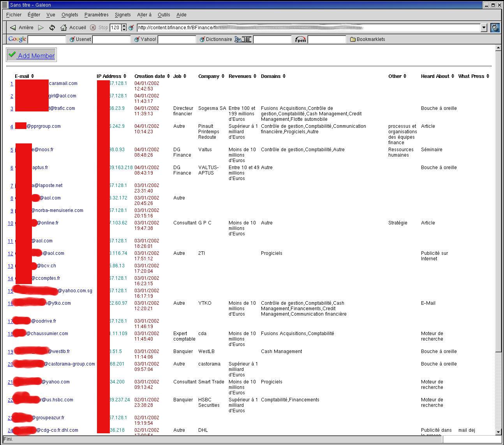
Task: Click the icon left of the URL field
Action: (131, 28)
